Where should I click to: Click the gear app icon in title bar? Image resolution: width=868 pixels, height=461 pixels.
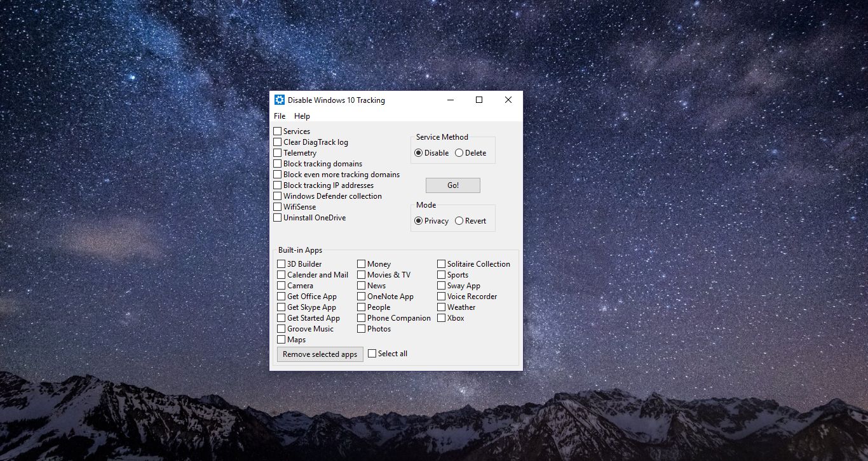(279, 100)
